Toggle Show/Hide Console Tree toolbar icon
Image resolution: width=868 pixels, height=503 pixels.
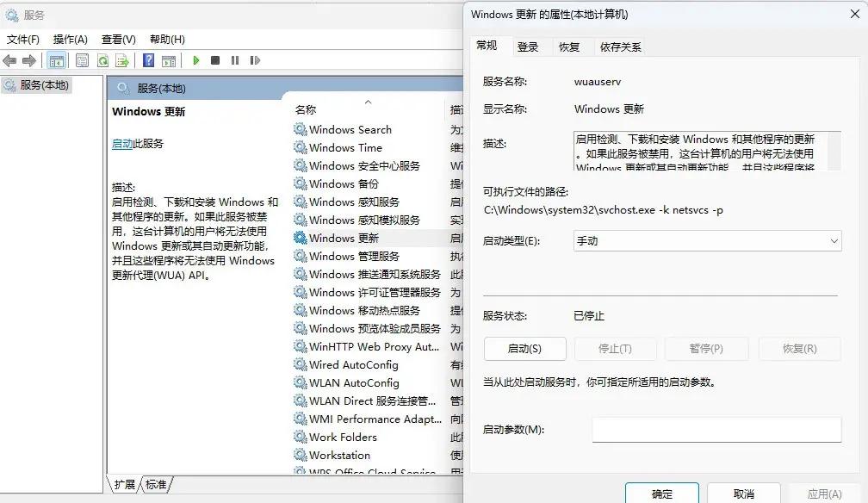click(x=57, y=60)
